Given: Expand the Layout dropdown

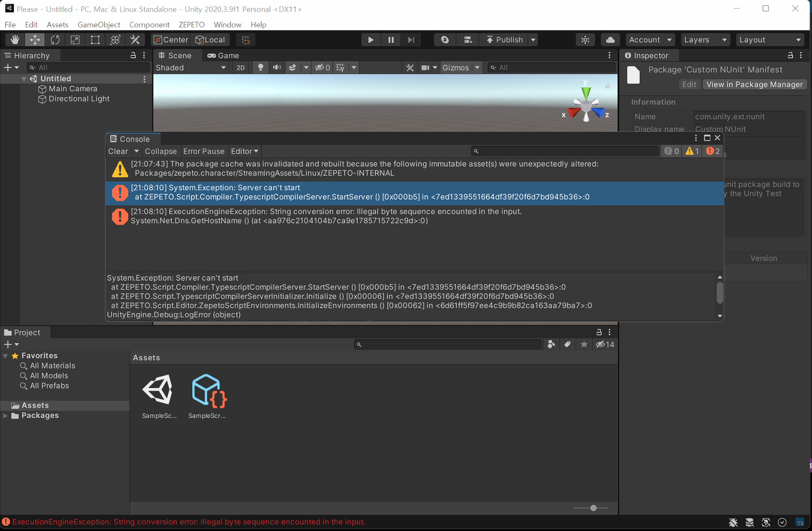Looking at the screenshot, I should pyautogui.click(x=770, y=40).
